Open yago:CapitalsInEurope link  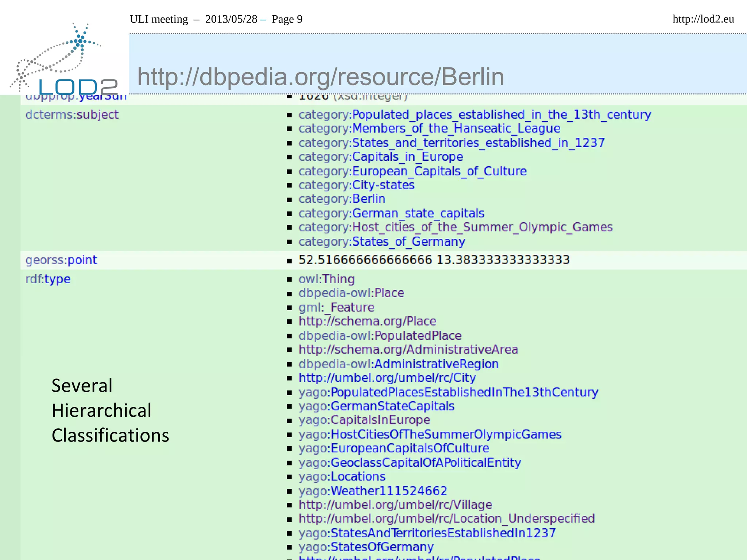click(364, 420)
